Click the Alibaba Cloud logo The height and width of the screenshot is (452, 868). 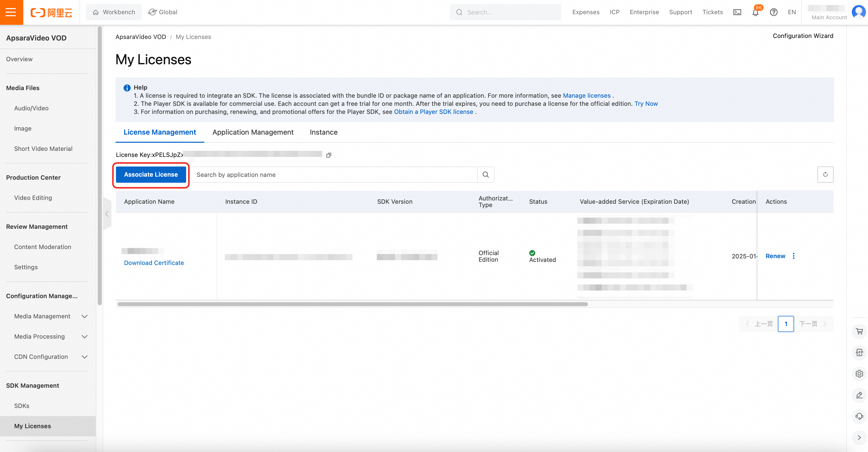pyautogui.click(x=51, y=12)
